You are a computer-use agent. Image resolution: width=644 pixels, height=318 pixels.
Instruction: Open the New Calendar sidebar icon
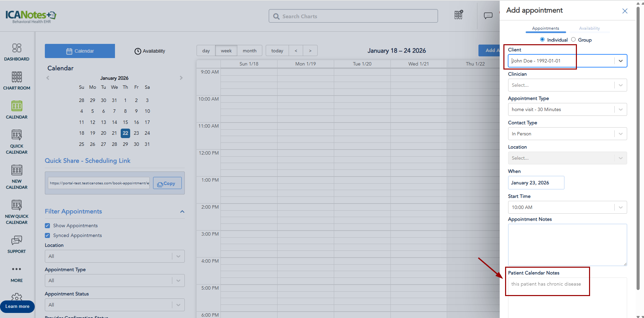click(x=17, y=170)
